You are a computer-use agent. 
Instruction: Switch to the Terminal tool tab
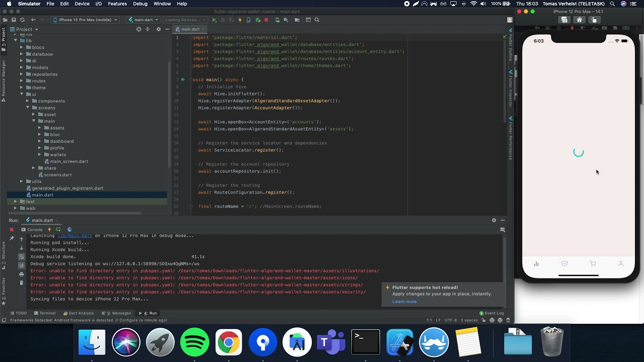coord(44,313)
